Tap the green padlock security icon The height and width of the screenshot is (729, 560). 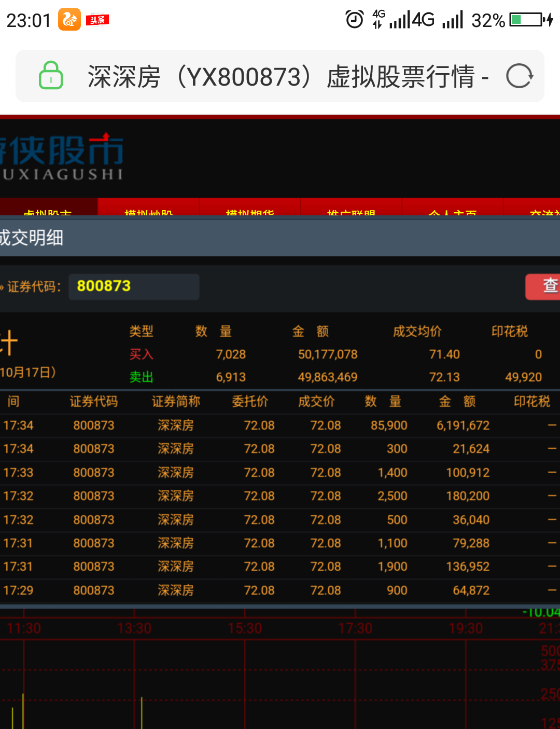coord(51,76)
